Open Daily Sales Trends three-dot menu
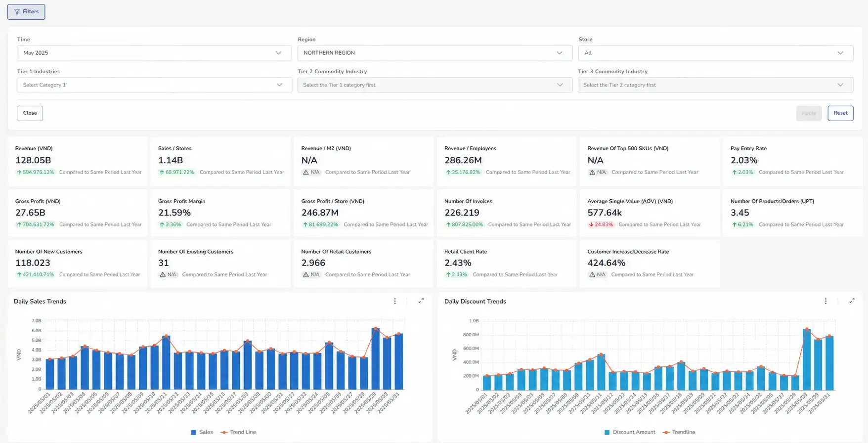The height and width of the screenshot is (443, 868). 394,301
